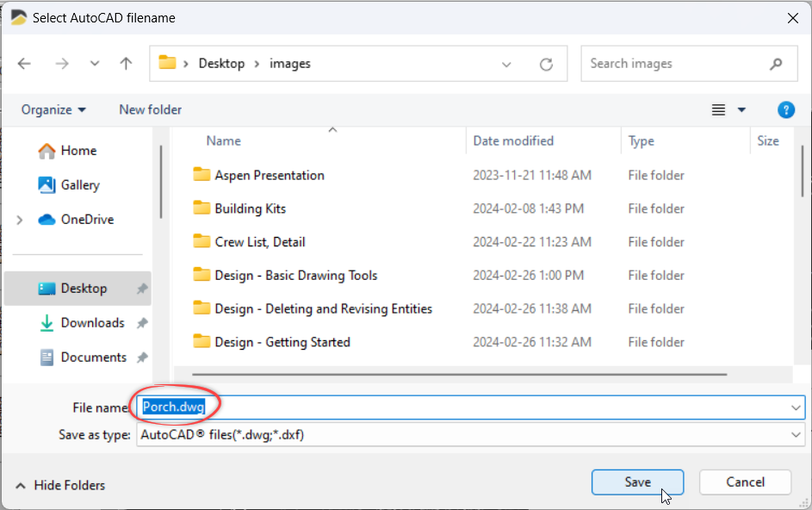Viewport: 812px width, 510px height.
Task: Collapse the pane with Hide Folders
Action: (x=60, y=485)
